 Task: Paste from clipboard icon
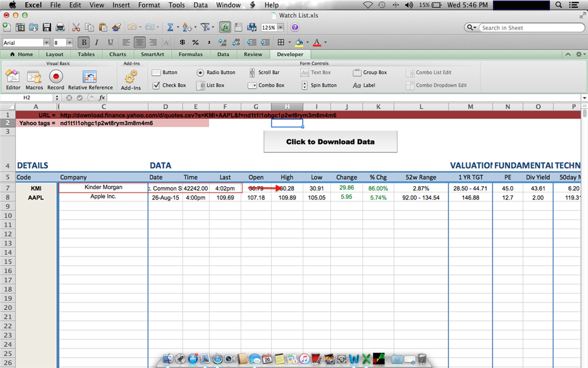[103, 27]
